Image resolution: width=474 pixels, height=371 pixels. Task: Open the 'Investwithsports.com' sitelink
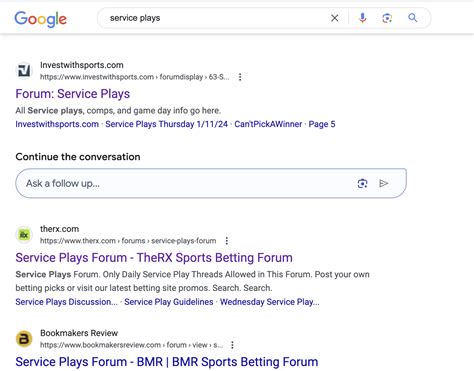(57, 124)
